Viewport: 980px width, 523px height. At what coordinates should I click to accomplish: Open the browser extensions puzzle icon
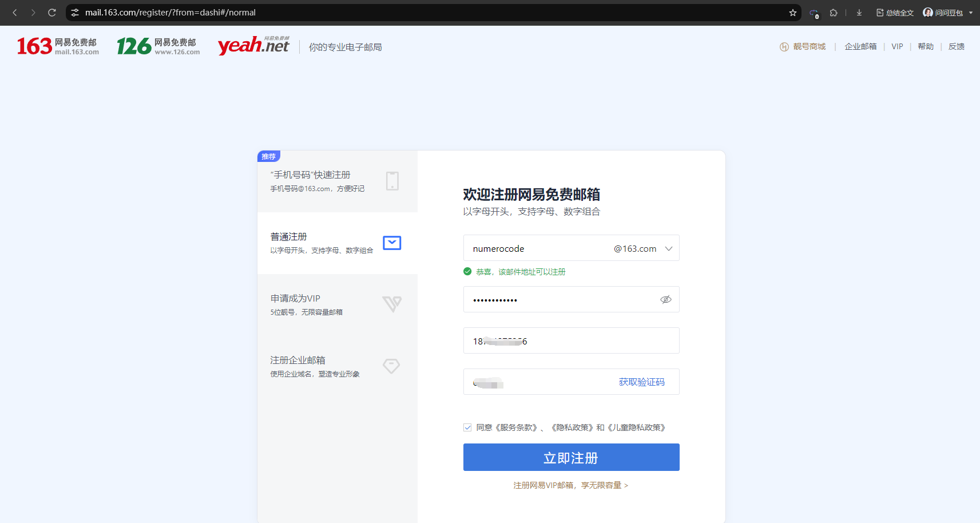[x=834, y=13]
